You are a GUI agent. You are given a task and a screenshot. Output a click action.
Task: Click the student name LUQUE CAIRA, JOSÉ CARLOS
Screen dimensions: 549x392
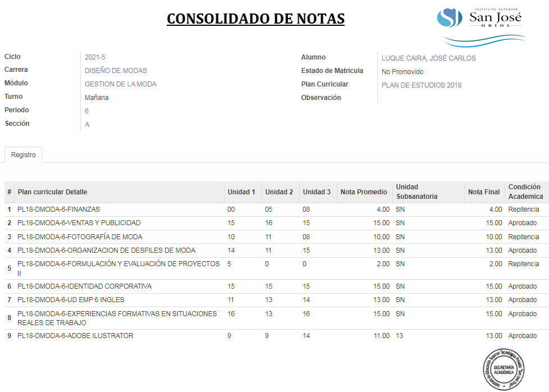[x=428, y=58]
